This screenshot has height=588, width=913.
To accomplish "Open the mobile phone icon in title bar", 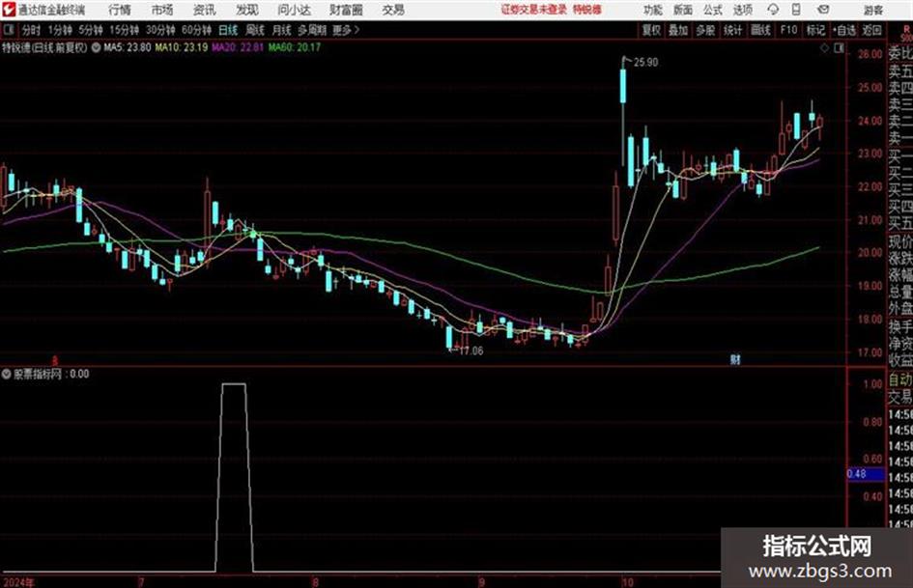I will point(796,10).
